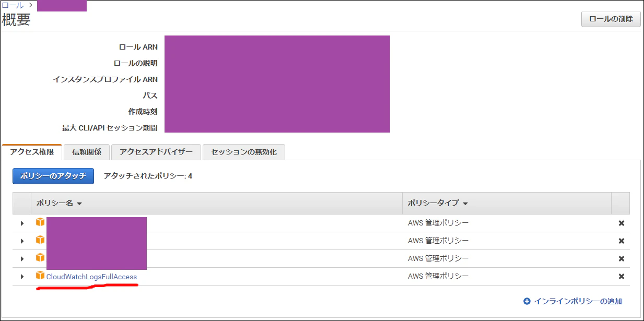The image size is (644, 321).
Task: Click the 最大 CLI/API セッション期間 label
Action: 110,128
